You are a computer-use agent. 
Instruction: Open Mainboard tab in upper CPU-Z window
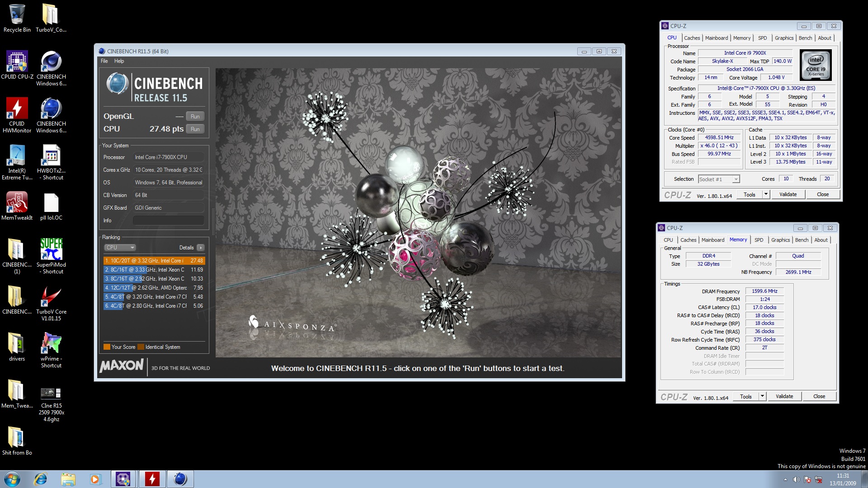click(x=717, y=38)
